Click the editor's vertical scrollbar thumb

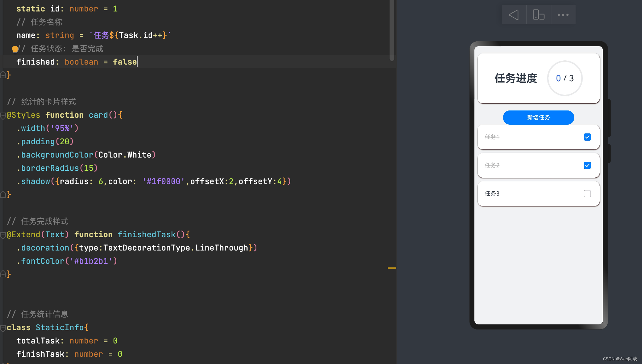(x=392, y=30)
